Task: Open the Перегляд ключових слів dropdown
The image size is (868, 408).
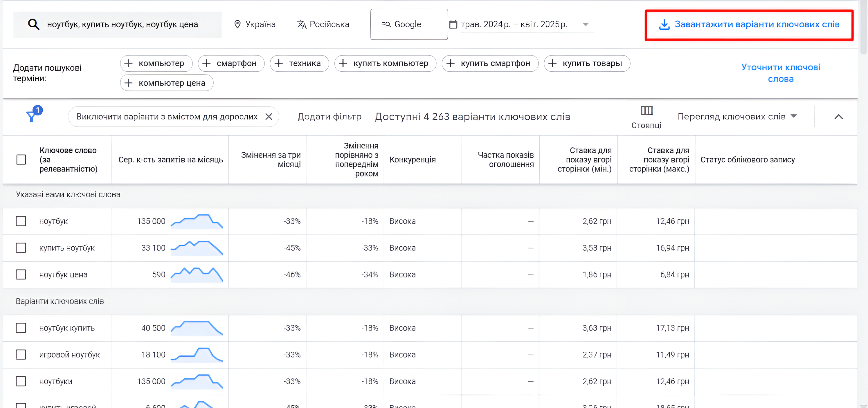Action: (x=737, y=117)
